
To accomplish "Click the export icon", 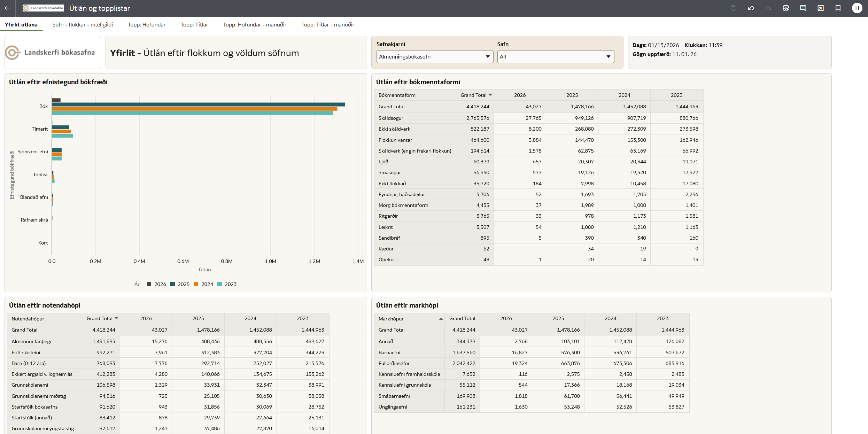I will tap(820, 8).
